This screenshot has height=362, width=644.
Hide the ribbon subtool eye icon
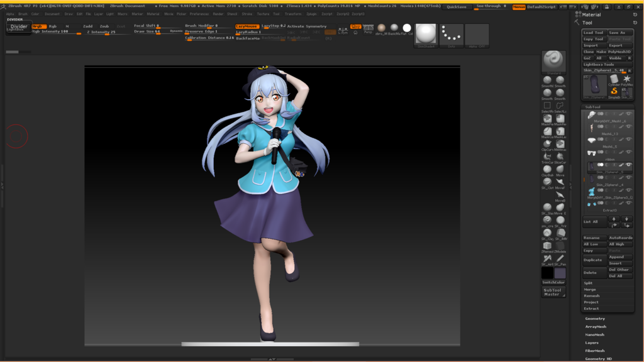coord(628,152)
